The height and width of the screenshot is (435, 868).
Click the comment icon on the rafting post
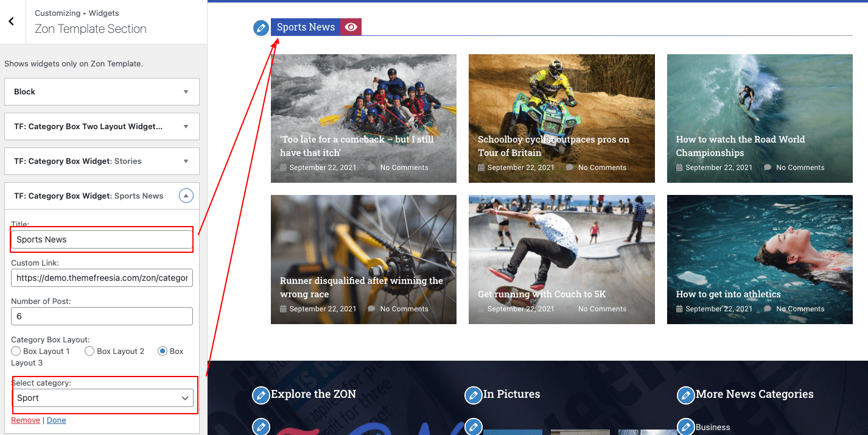coord(371,168)
